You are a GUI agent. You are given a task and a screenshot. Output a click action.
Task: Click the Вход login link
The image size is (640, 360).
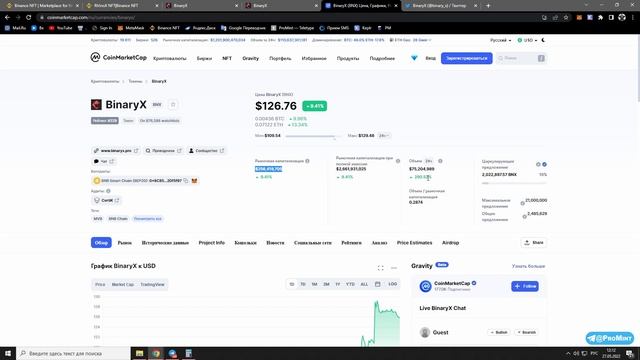431,58
